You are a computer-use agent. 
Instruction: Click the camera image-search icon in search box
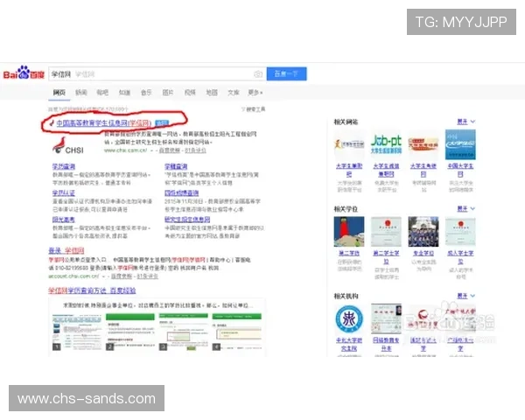pos(258,74)
